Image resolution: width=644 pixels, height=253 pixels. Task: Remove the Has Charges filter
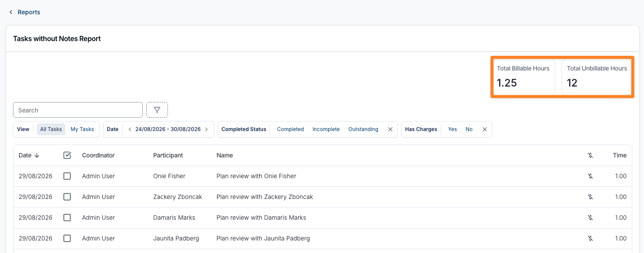tap(485, 129)
